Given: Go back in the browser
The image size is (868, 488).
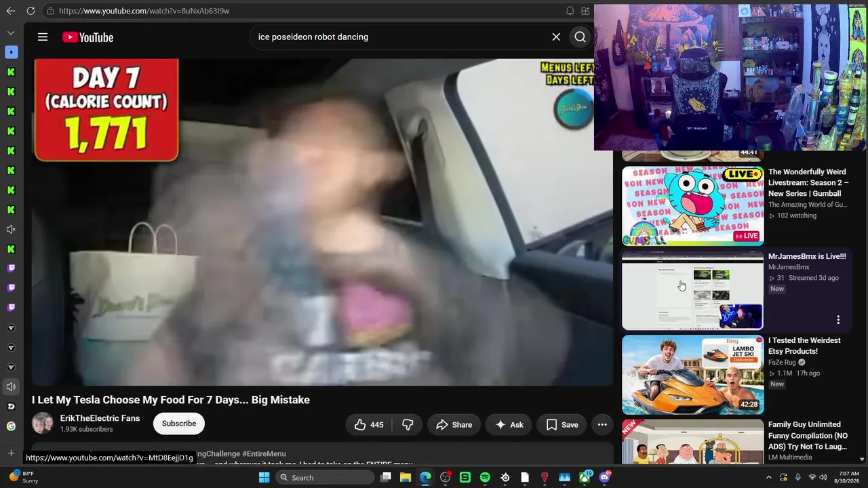Looking at the screenshot, I should (x=11, y=11).
